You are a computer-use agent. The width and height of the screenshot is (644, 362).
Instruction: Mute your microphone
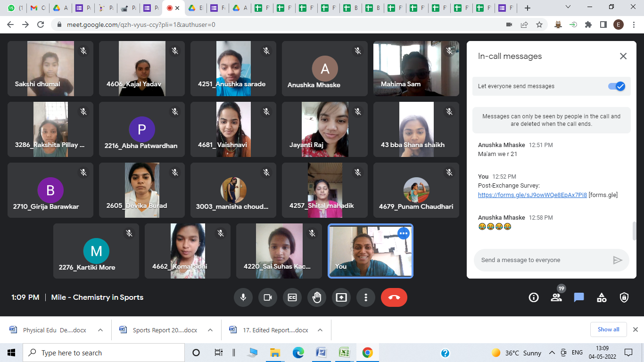coord(243,297)
